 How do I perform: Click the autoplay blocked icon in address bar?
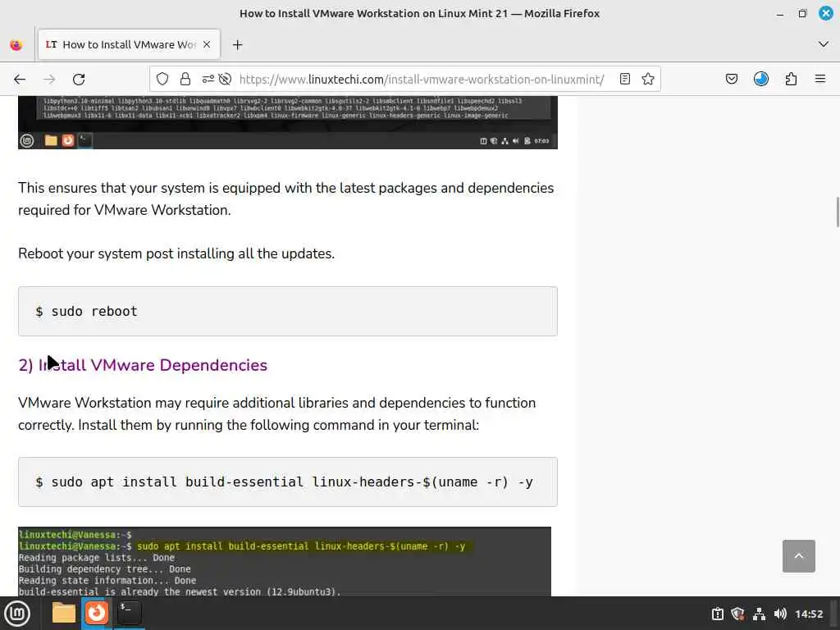[x=225, y=80]
